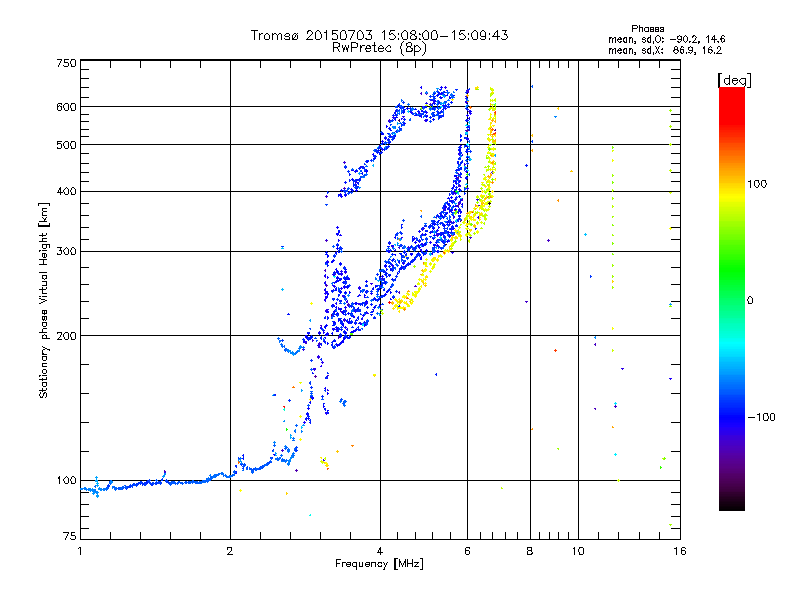Click the green region of the colorbar near 0
Image resolution: width=800 pixels, height=600 pixels.
[732, 286]
